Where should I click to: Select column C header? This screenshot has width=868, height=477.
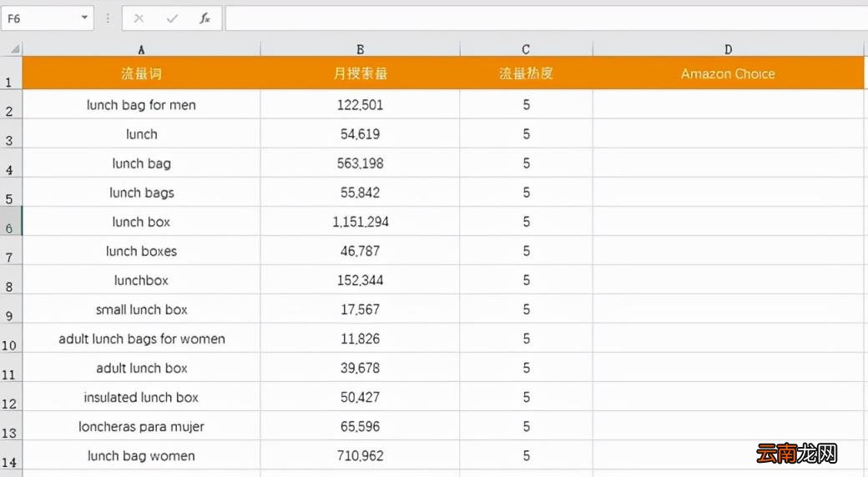point(526,50)
